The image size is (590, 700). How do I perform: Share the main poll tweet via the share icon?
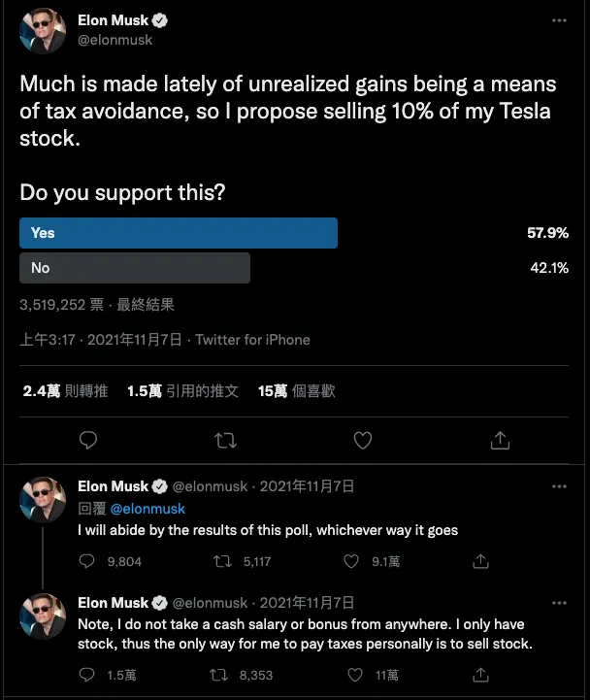(501, 441)
